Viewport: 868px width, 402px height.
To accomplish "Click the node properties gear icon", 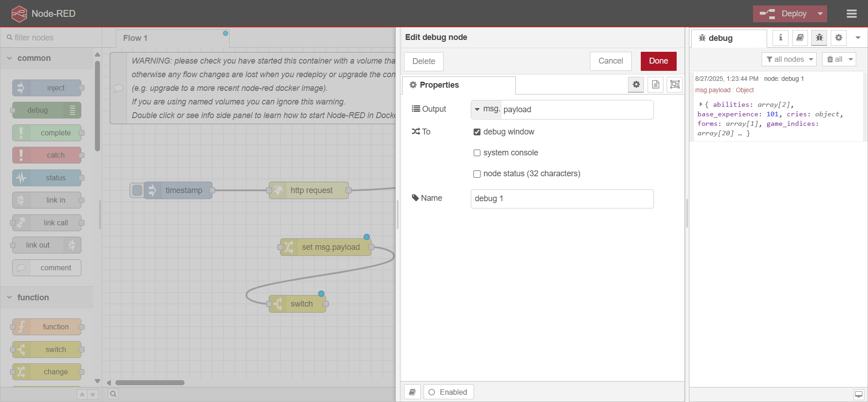I will tap(636, 84).
